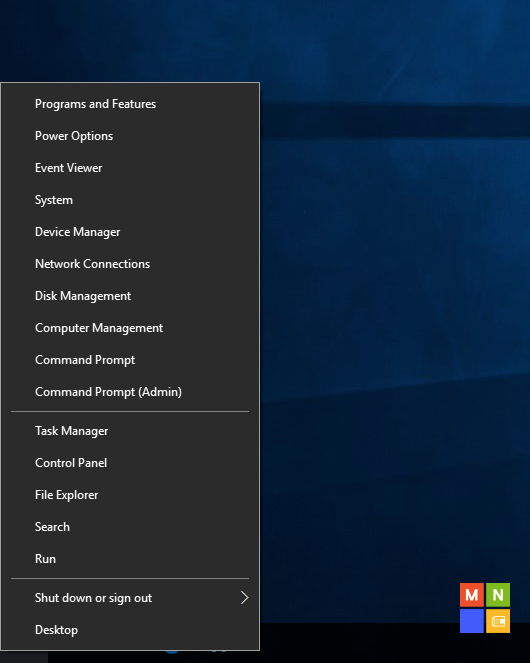Click Shut down or sign out
The image size is (530, 663).
[130, 598]
